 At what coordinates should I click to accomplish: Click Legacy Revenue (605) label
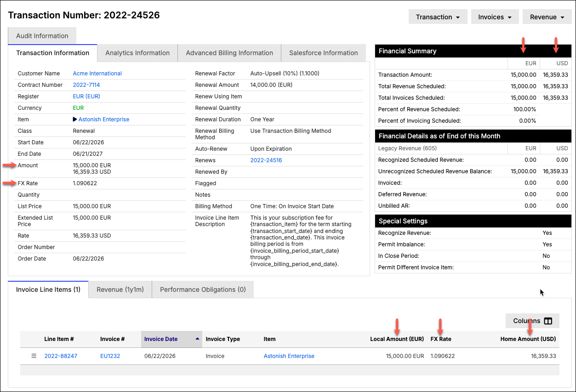coord(407,148)
